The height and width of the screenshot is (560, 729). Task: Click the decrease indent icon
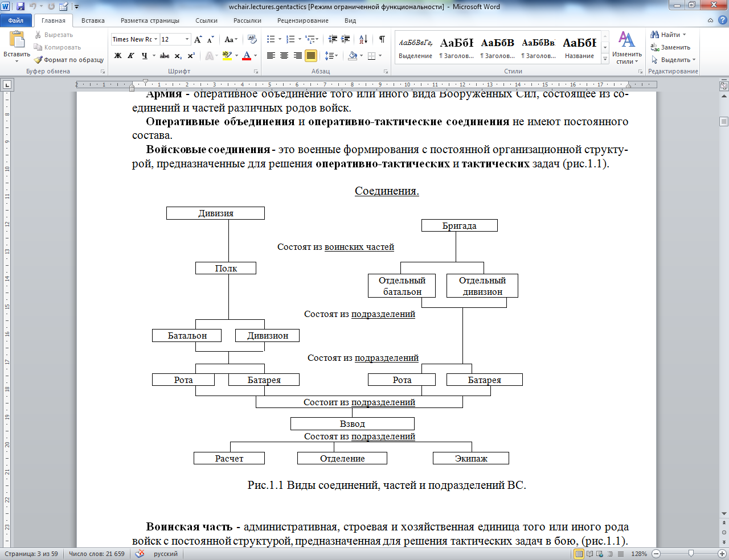tap(333, 39)
